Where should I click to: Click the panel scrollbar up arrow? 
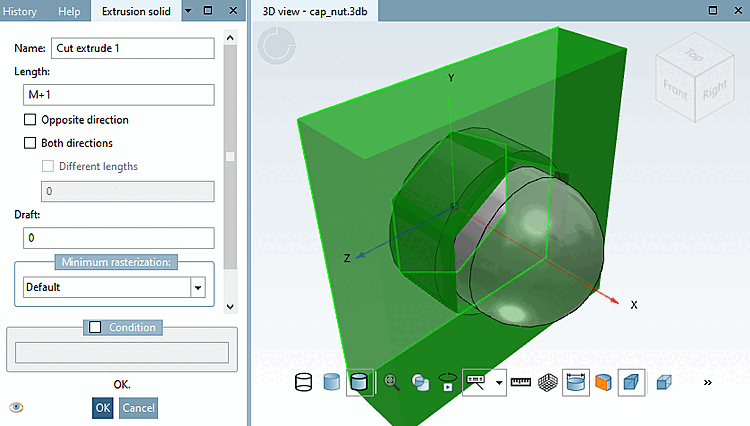pos(230,38)
